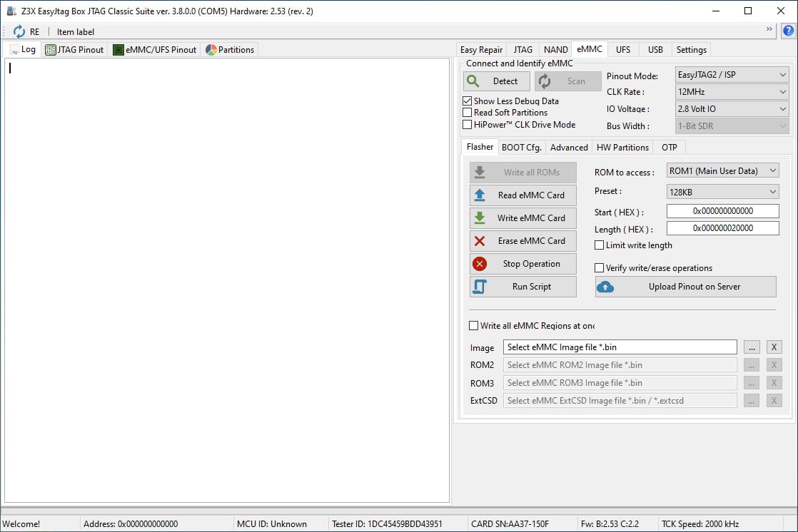The width and height of the screenshot is (798, 532).
Task: Click the Upload Pinout on Server button
Action: [x=685, y=287]
